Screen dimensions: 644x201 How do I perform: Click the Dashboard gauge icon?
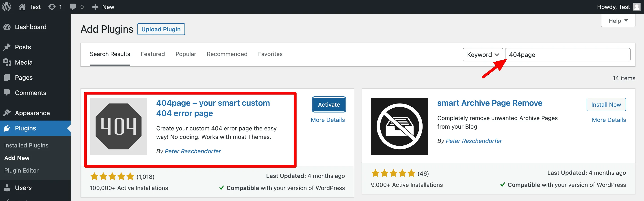tap(7, 27)
